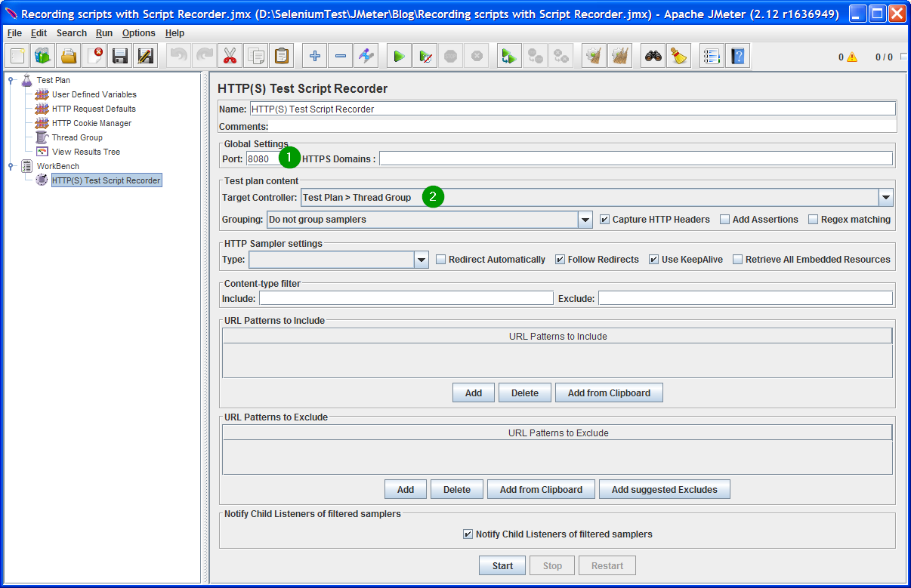Open the search binoculars icon
Screen dimensions: 911x588
point(653,55)
